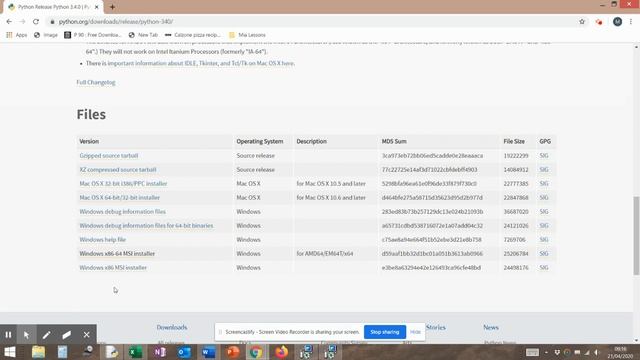Switch to Chrome in the taskbar

pyautogui.click(x=256, y=352)
